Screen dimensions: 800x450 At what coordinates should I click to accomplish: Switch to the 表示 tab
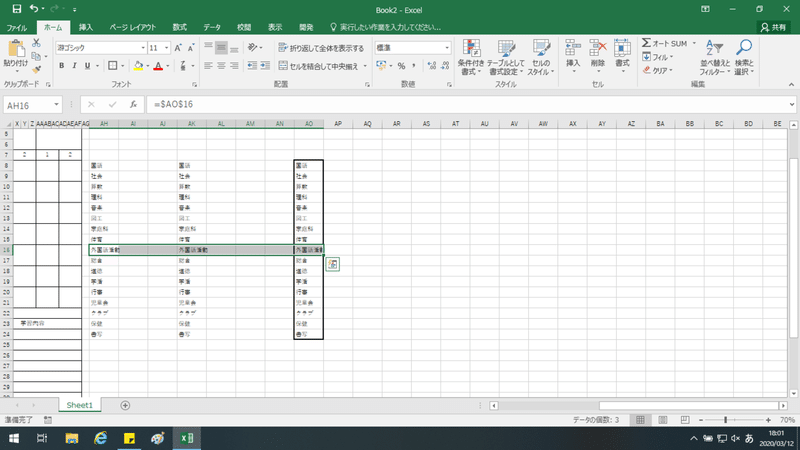(275, 27)
